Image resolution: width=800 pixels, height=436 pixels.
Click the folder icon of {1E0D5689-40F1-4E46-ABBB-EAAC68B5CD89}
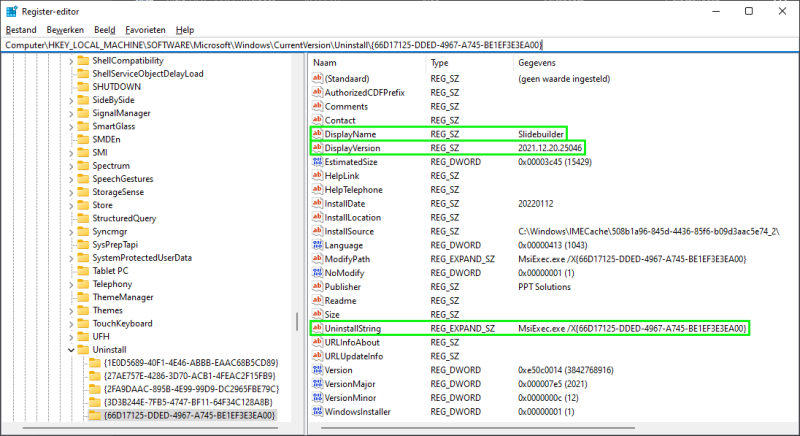pos(94,363)
